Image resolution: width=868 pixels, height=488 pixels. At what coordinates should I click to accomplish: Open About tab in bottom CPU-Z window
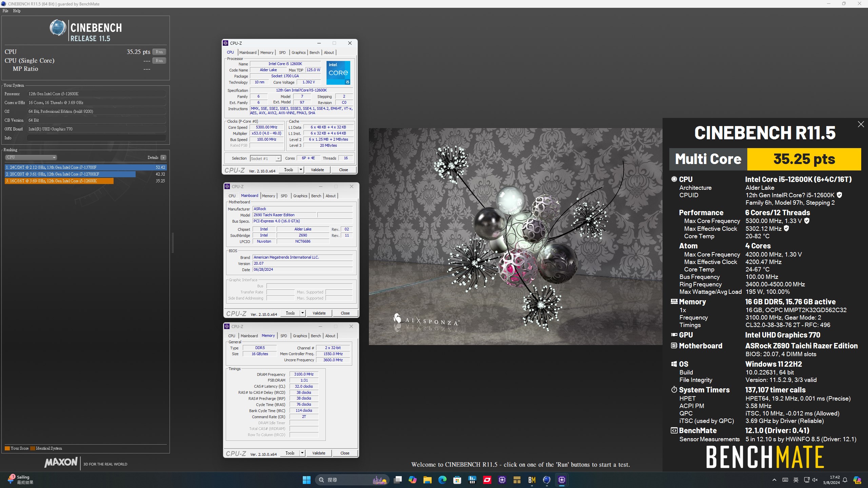(x=330, y=336)
